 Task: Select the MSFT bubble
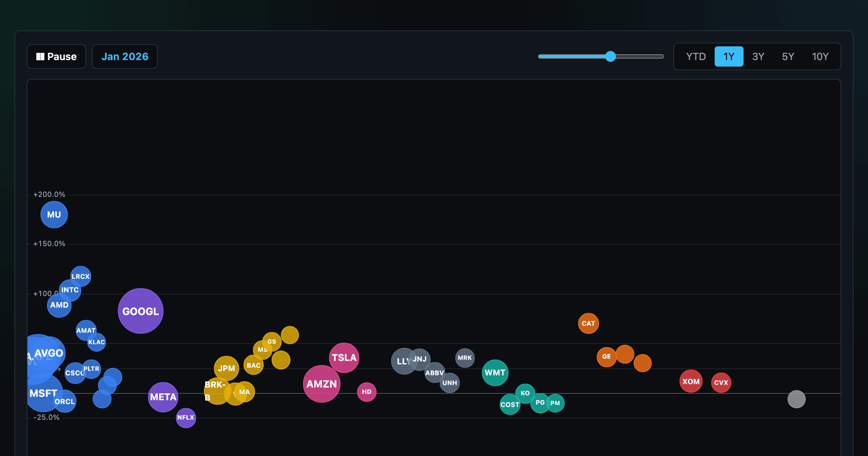tap(43, 393)
